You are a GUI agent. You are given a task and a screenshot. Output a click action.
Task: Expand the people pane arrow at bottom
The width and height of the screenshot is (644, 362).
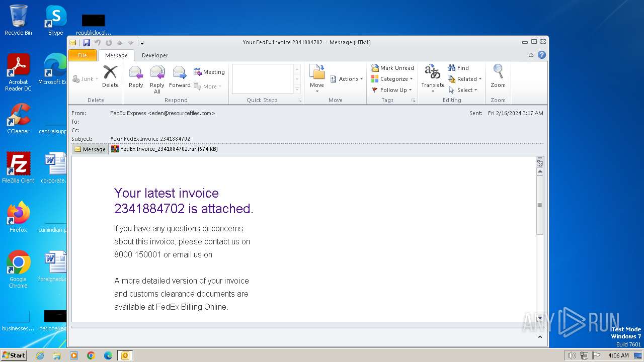click(x=540, y=337)
